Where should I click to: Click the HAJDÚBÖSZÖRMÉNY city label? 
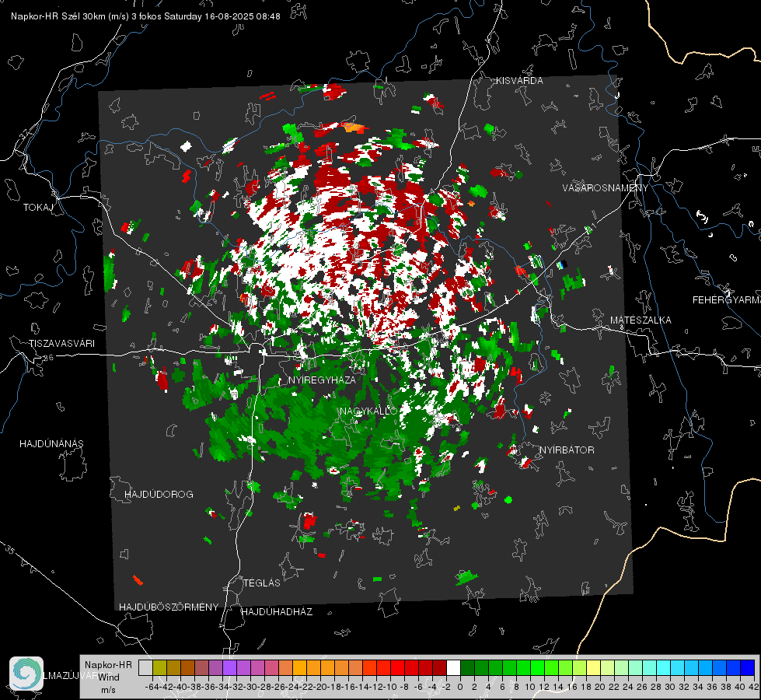pyautogui.click(x=169, y=607)
